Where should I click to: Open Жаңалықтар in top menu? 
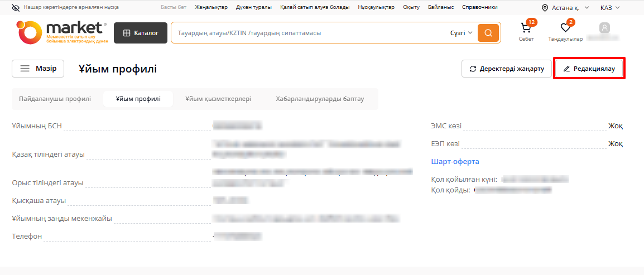point(211,7)
